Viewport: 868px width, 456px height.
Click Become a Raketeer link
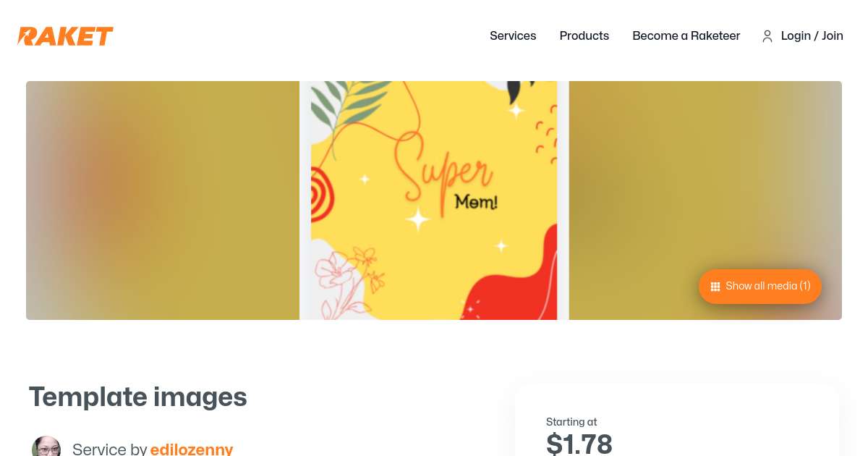pos(686,35)
